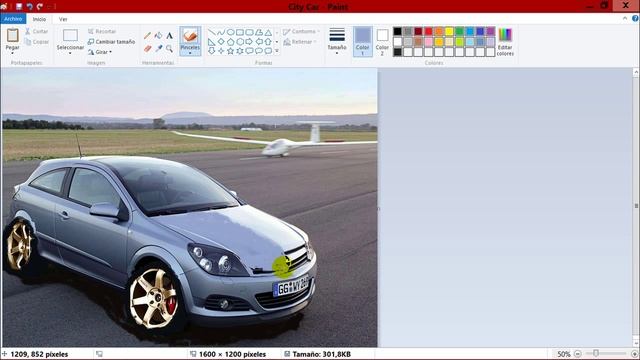The image size is (640, 360).
Task: Select the Text tool
Action: tap(169, 36)
